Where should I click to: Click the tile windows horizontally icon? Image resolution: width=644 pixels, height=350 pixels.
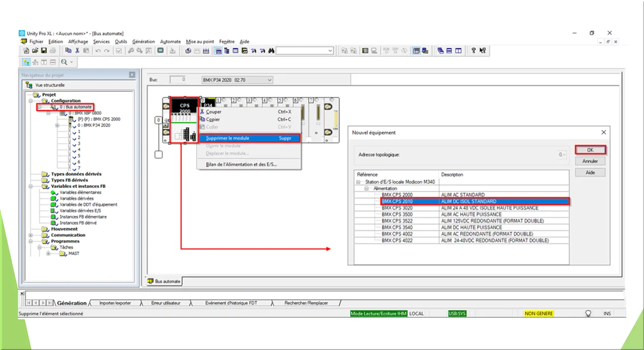[x=449, y=51]
